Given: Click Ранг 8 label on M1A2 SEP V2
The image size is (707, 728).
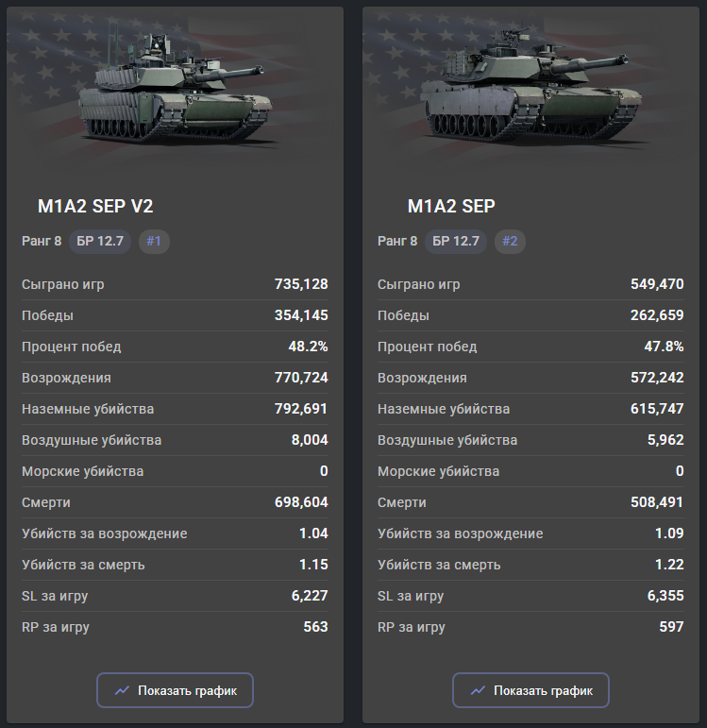Looking at the screenshot, I should [x=42, y=241].
